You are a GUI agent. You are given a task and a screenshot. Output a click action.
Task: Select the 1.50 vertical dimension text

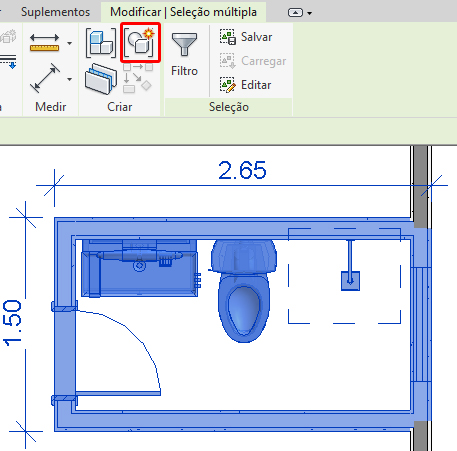(12, 323)
